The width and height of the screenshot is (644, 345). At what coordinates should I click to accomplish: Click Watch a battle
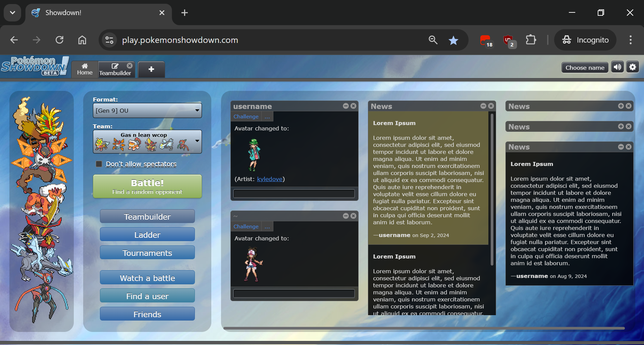[x=147, y=278]
